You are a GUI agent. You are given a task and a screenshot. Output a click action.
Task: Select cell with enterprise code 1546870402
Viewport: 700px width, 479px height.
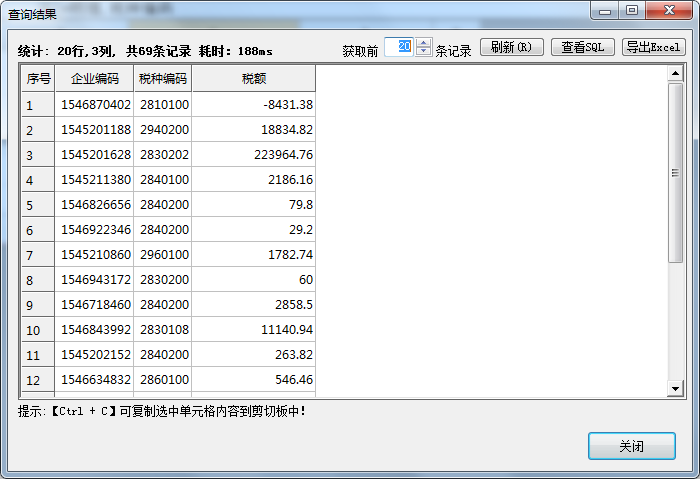[x=95, y=105]
